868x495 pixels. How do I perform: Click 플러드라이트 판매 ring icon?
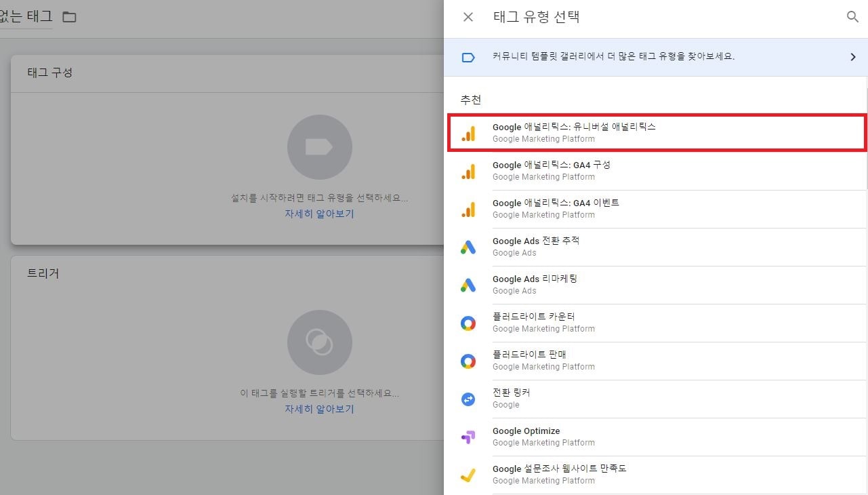468,361
